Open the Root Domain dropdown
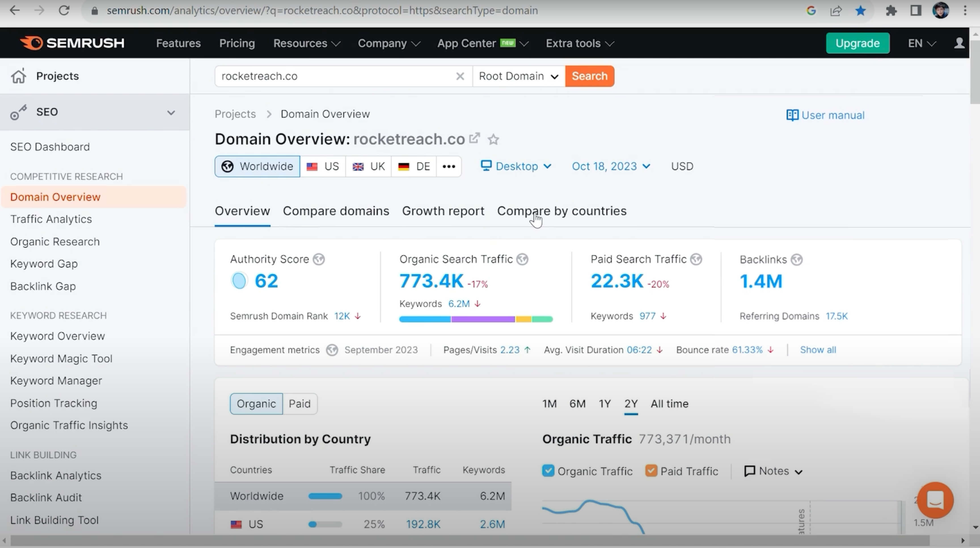Viewport: 980px width, 548px height. pyautogui.click(x=518, y=76)
